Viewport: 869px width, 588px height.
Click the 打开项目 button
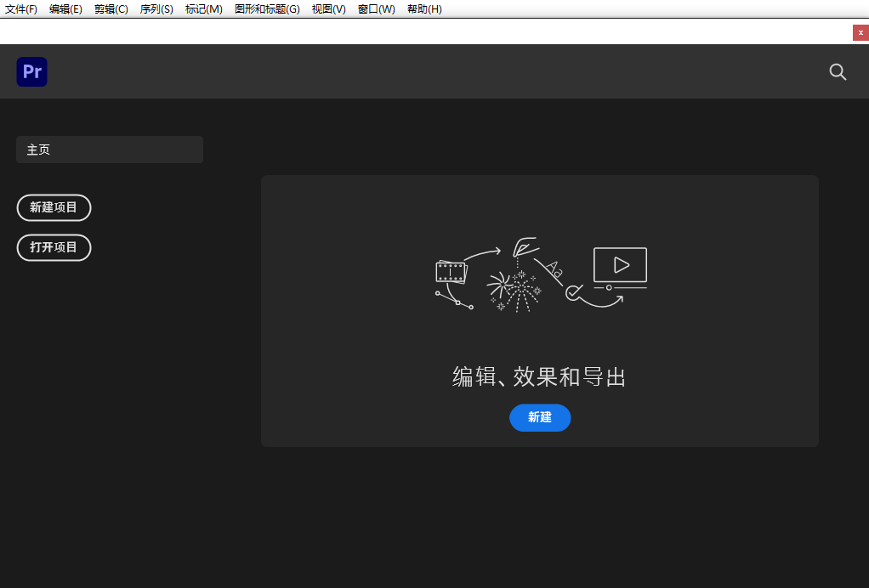(54, 247)
